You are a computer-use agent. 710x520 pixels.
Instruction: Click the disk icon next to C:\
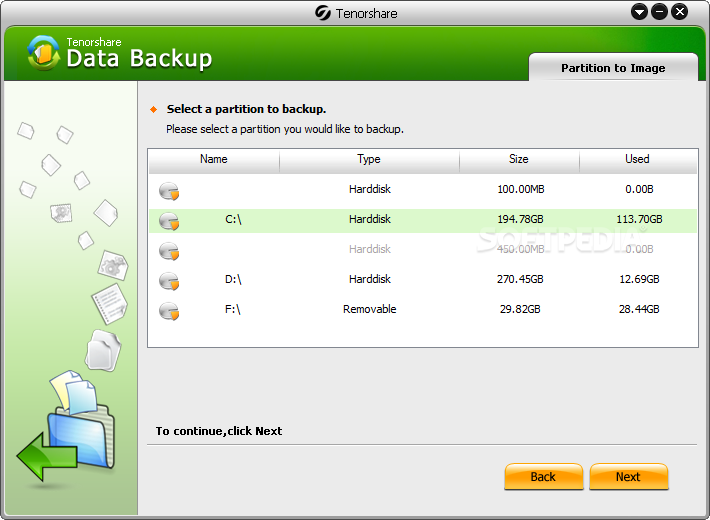[x=169, y=221]
